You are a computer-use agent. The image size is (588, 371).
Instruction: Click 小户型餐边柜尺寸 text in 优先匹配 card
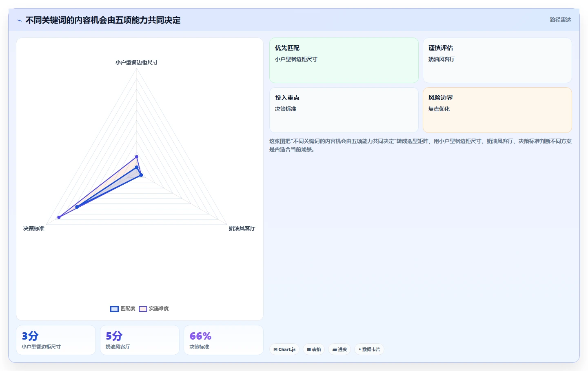point(296,59)
